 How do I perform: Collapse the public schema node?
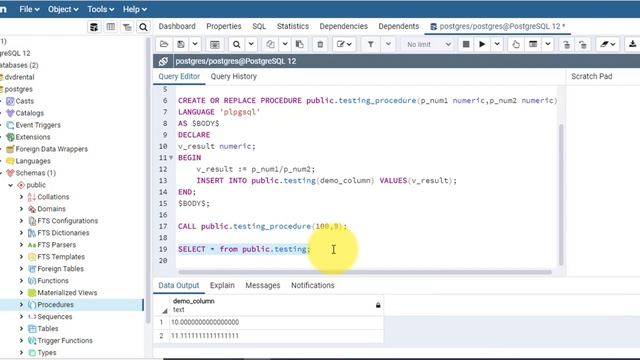tap(11, 185)
